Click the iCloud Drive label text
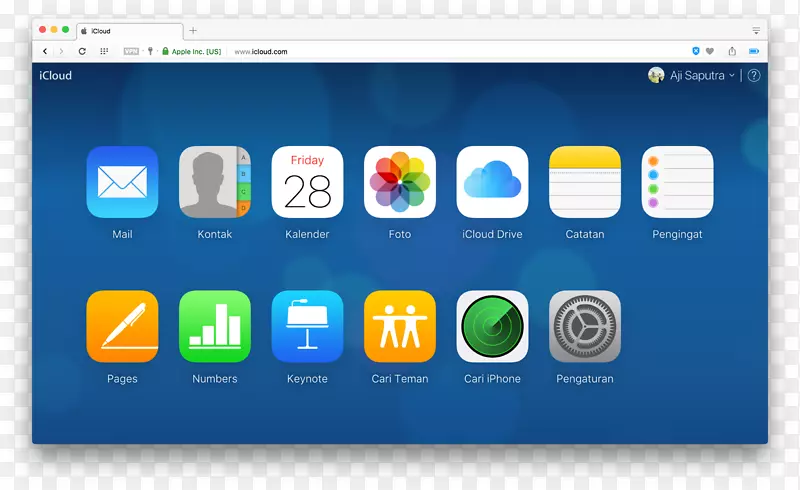Image resolution: width=800 pixels, height=490 pixels. (492, 234)
